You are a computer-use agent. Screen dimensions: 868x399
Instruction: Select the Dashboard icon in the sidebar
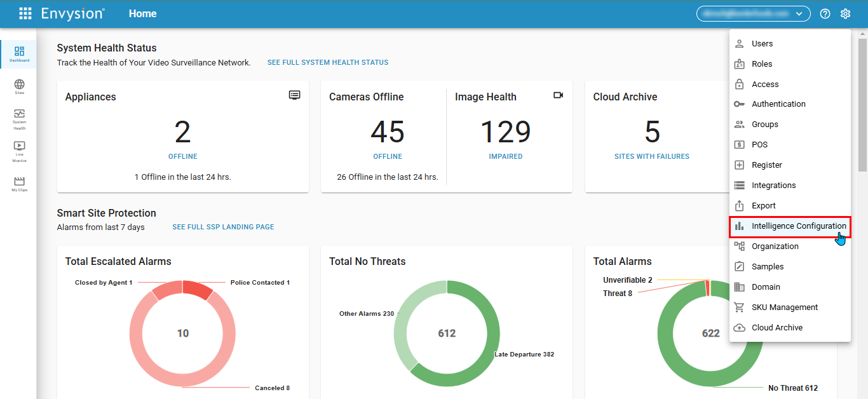19,53
